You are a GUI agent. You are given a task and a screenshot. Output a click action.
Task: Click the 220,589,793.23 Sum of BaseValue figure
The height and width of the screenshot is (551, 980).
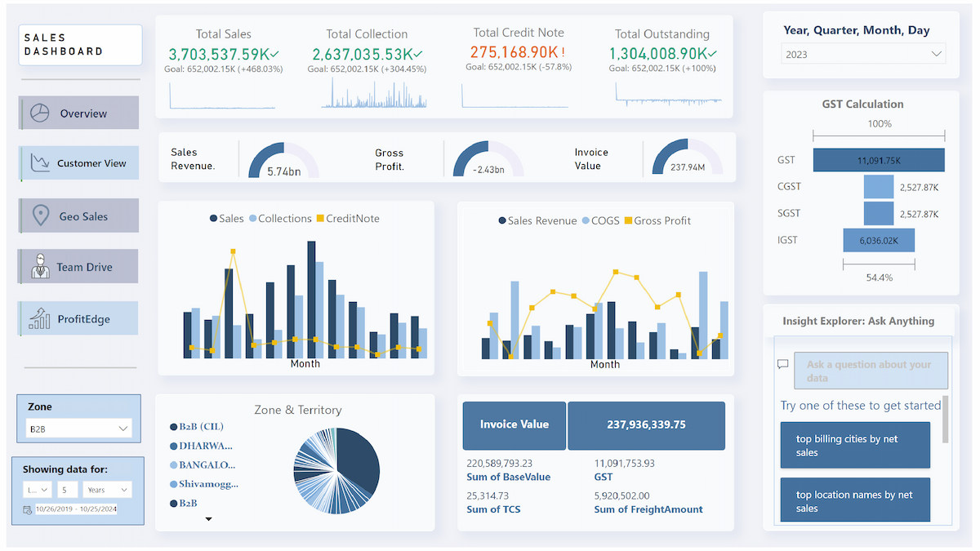point(499,463)
